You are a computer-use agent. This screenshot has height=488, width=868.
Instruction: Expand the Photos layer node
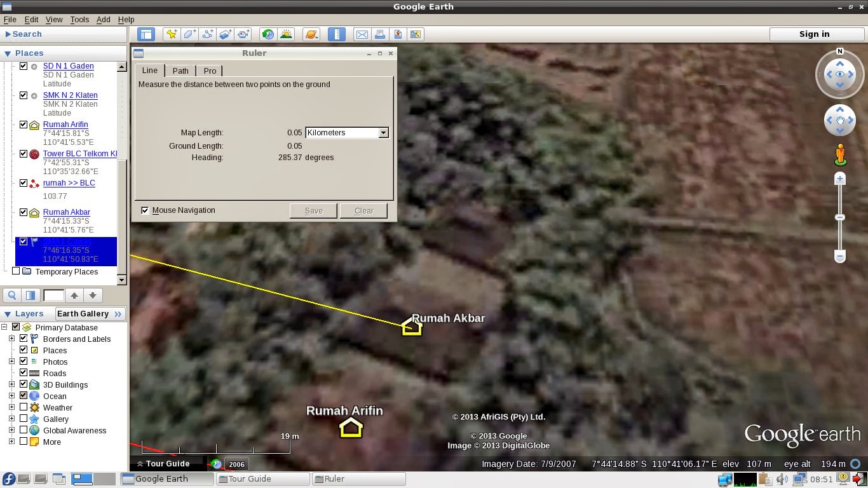(11, 362)
